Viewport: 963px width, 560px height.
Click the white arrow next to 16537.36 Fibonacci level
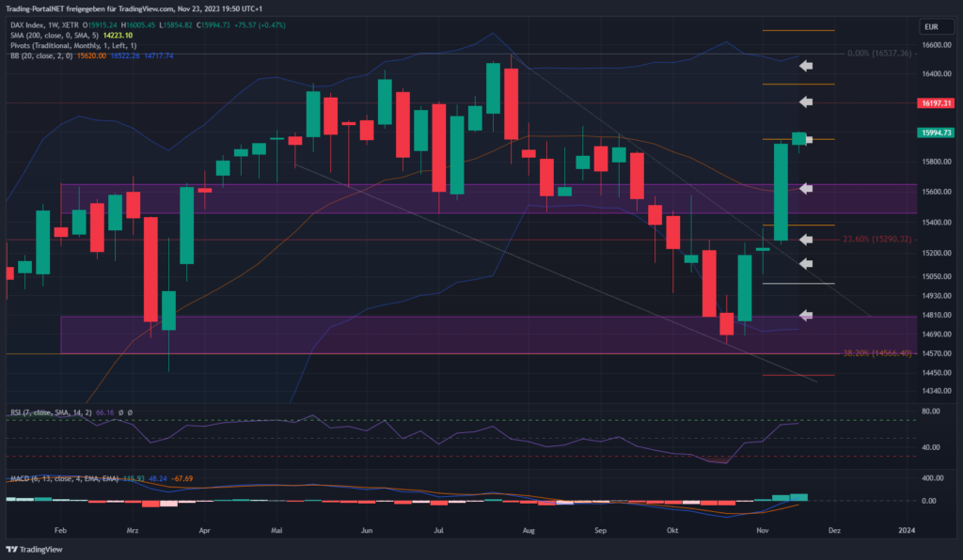[x=806, y=66]
